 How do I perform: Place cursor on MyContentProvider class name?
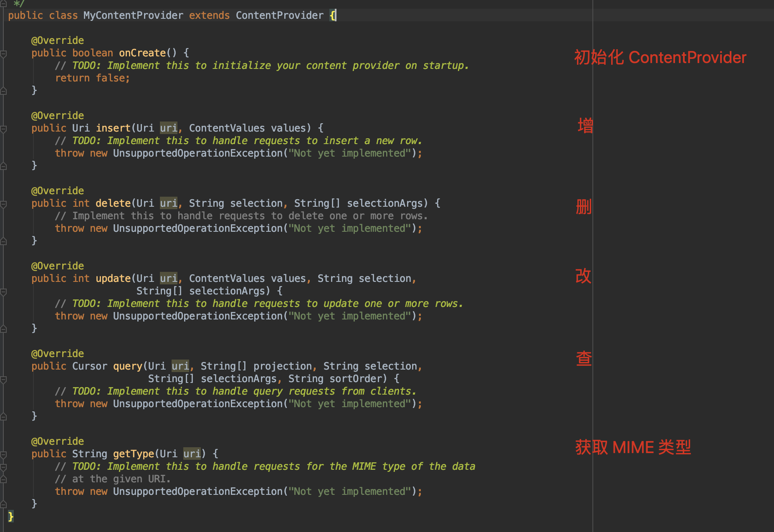(x=133, y=15)
